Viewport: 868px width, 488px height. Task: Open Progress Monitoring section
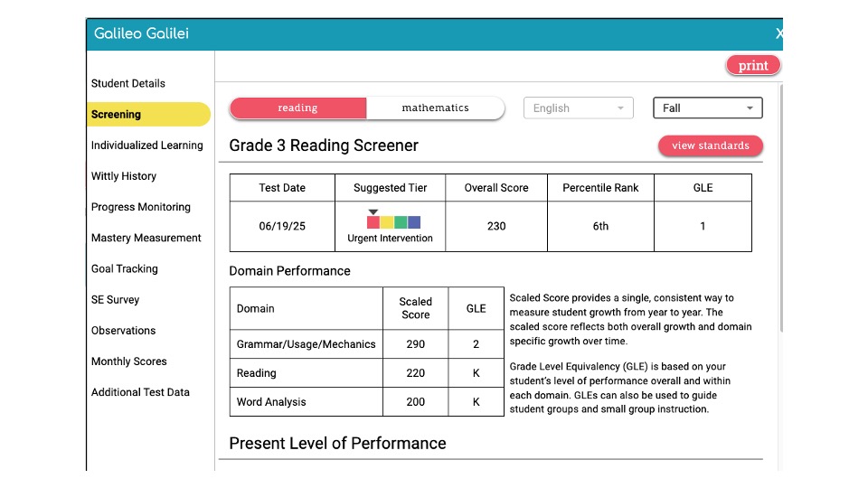[141, 207]
